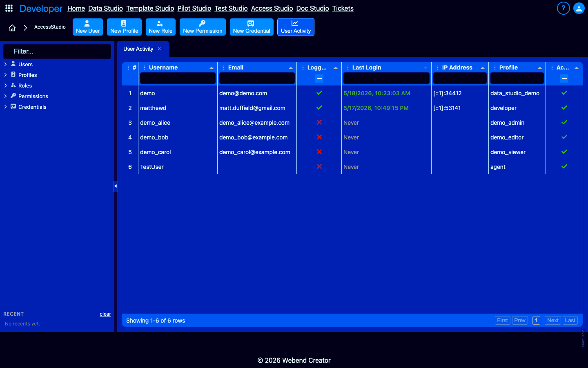Sort by IP Address using its sort arrow
Image resolution: width=588 pixels, height=368 pixels.
pyautogui.click(x=483, y=68)
